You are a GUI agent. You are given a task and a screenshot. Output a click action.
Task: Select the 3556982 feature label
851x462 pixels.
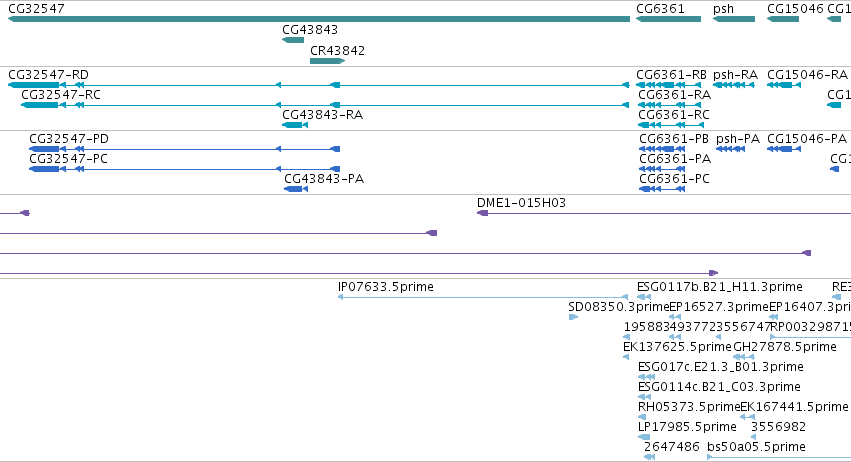(778, 427)
